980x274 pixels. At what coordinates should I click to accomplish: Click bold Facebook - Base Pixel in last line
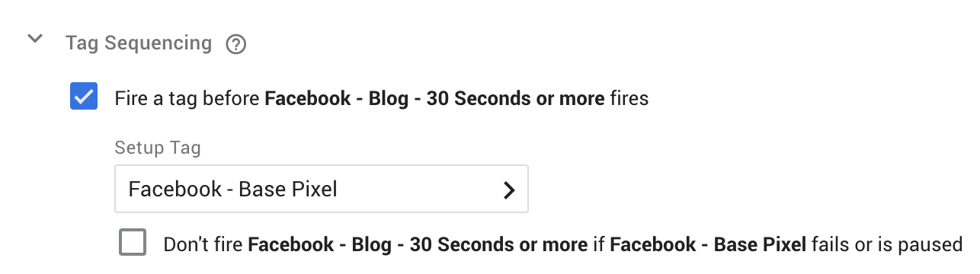point(708,245)
